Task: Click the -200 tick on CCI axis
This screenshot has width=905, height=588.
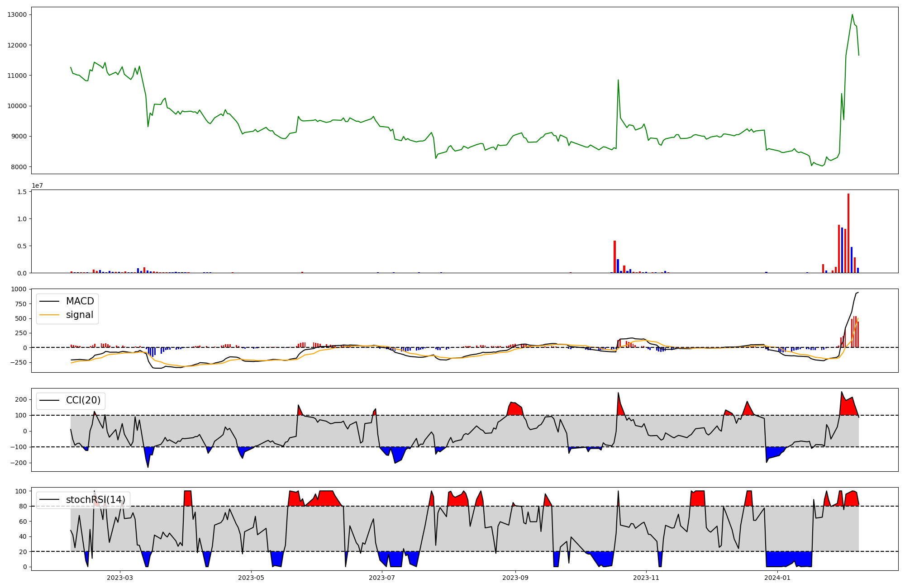Action: [x=19, y=463]
